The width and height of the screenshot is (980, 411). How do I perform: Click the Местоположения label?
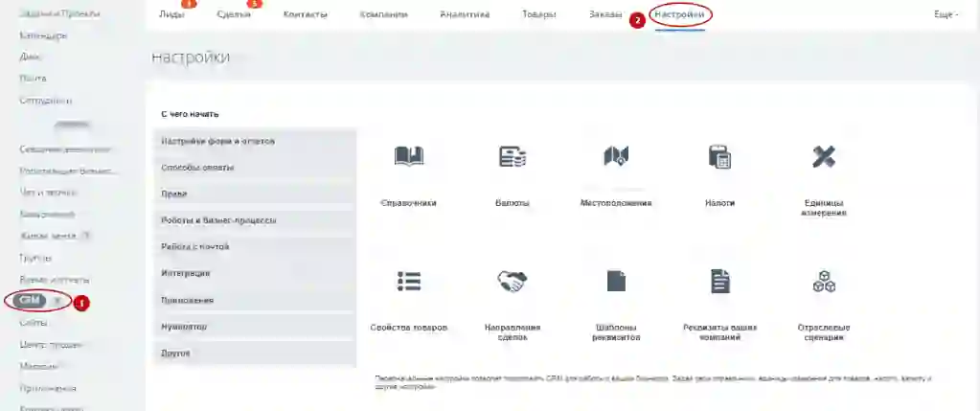click(616, 203)
